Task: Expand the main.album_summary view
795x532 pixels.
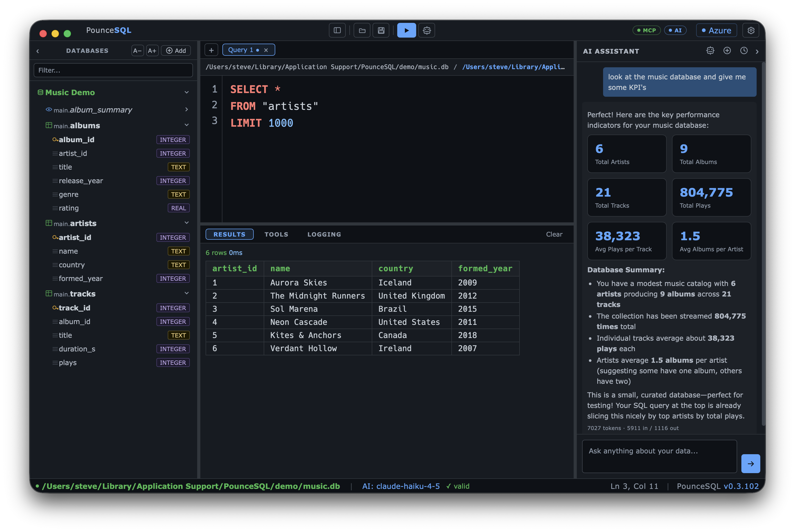Action: (186, 109)
